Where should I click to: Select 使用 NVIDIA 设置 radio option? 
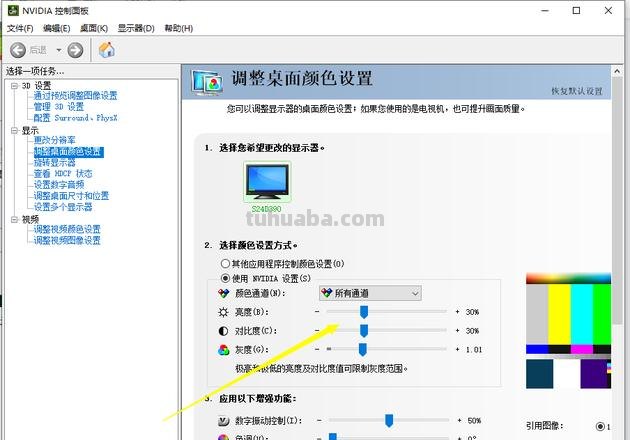pos(225,278)
